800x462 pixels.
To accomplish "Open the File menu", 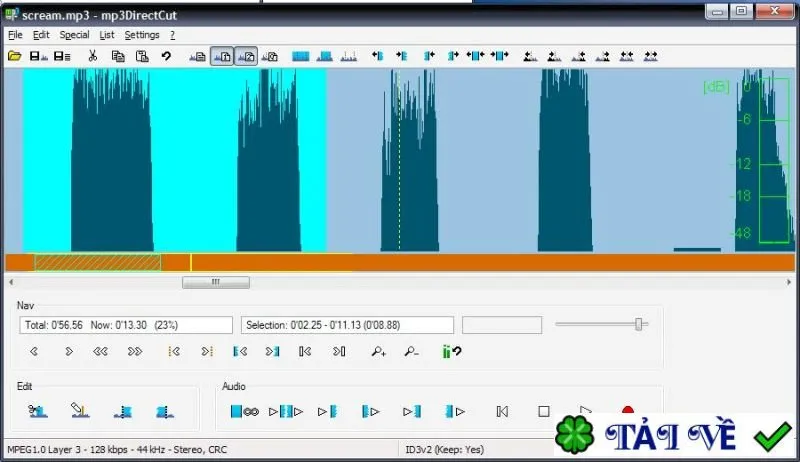I will (x=15, y=35).
